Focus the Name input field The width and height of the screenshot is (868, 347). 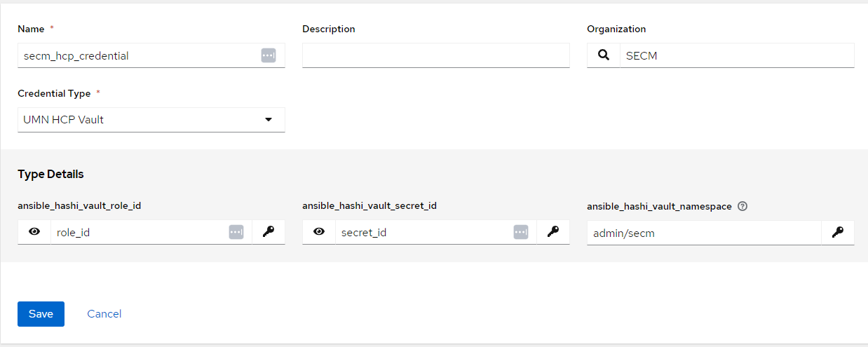[137, 56]
